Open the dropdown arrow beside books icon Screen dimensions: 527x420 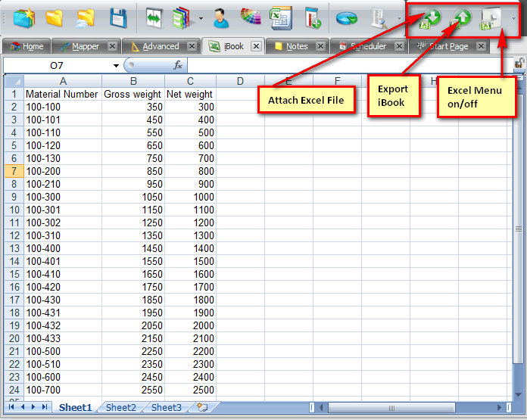[201, 18]
